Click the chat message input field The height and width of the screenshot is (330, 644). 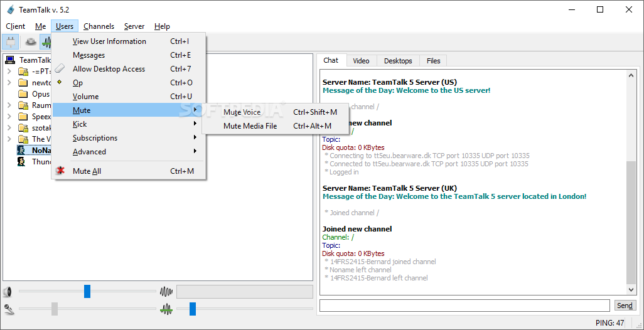pyautogui.click(x=464, y=306)
